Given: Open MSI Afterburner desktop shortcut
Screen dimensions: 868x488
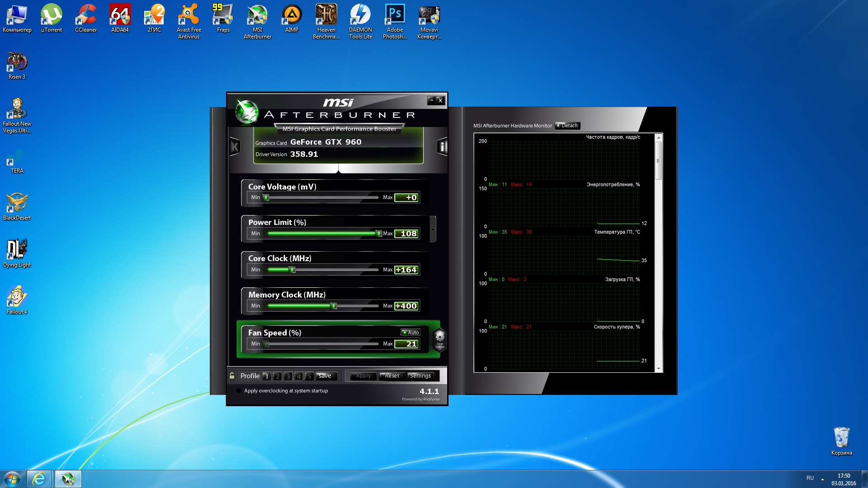Looking at the screenshot, I should pyautogui.click(x=257, y=21).
